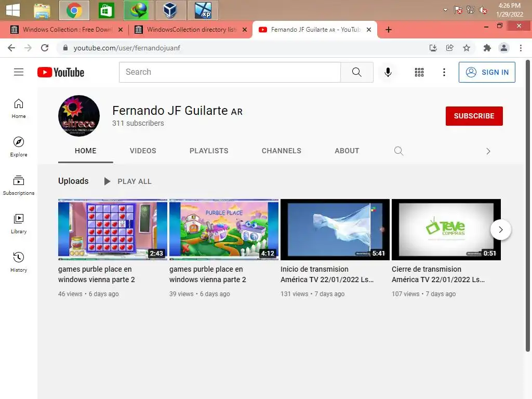532x399 pixels.
Task: Switch to Channels tab
Action: tap(281, 151)
